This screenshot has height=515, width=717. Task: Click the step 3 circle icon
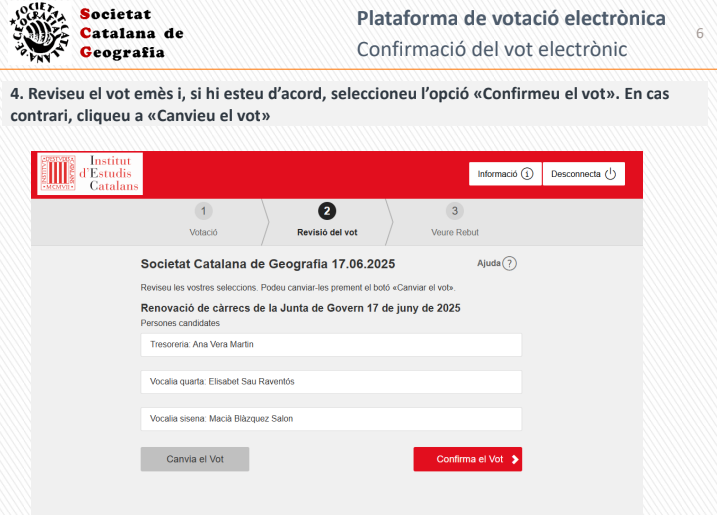[x=455, y=211]
